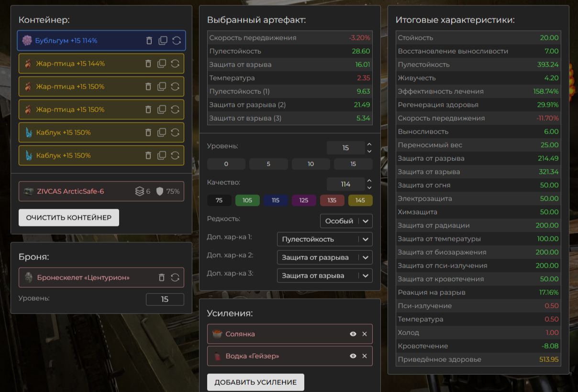Image resolution: width=578 pixels, height=392 pixels.
Task: Click the Регенерация здоровья row
Action: click(x=478, y=105)
